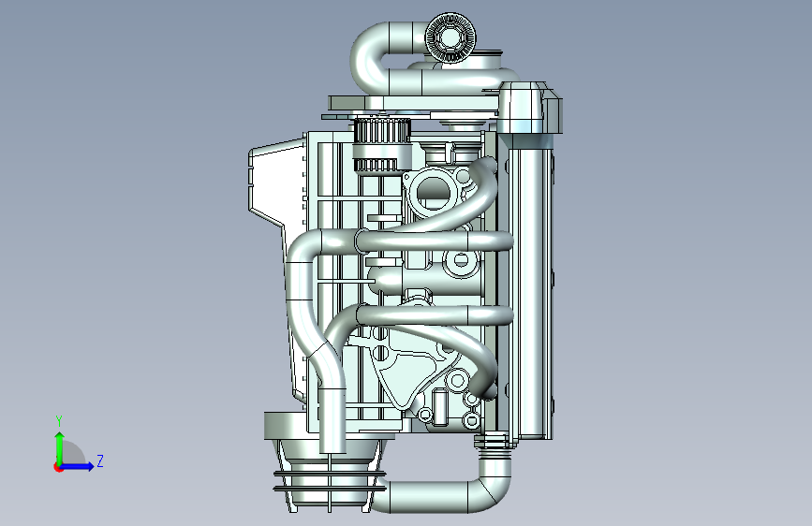Select the ribbed oil filter cap on engine
This screenshot has width=812, height=526.
click(382, 145)
